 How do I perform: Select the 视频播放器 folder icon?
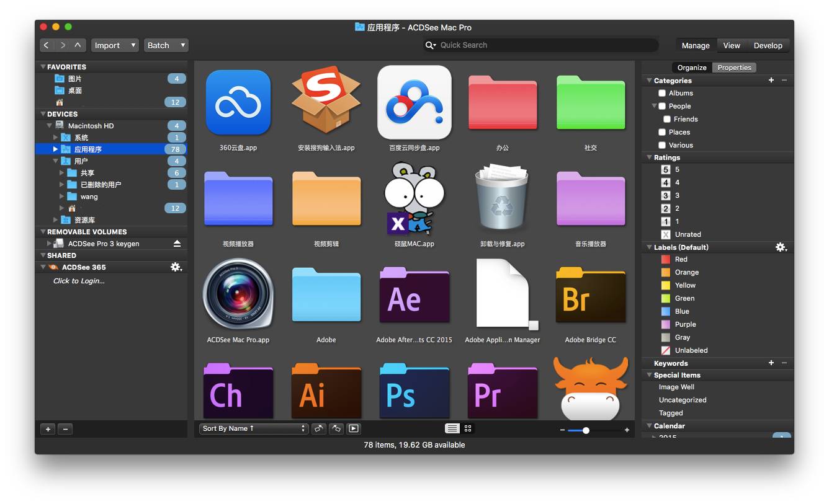pyautogui.click(x=238, y=199)
